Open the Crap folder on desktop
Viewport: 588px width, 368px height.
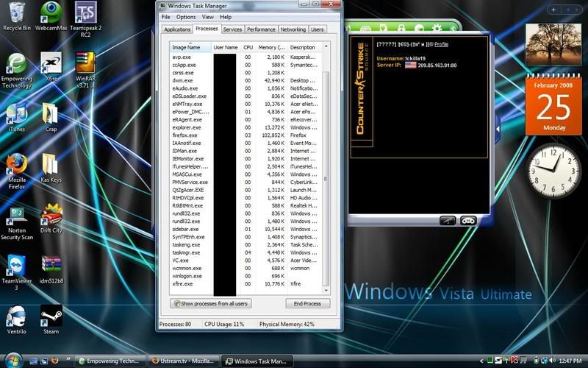coord(50,117)
